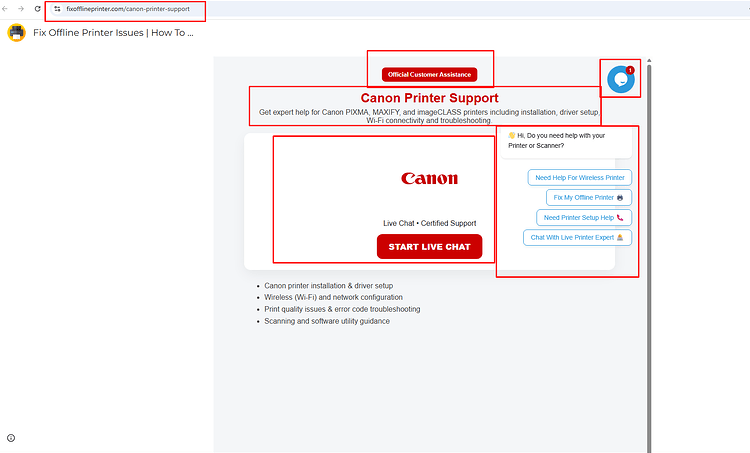The height and width of the screenshot is (453, 750).
Task: Click the Canon logo image
Action: [x=430, y=178]
